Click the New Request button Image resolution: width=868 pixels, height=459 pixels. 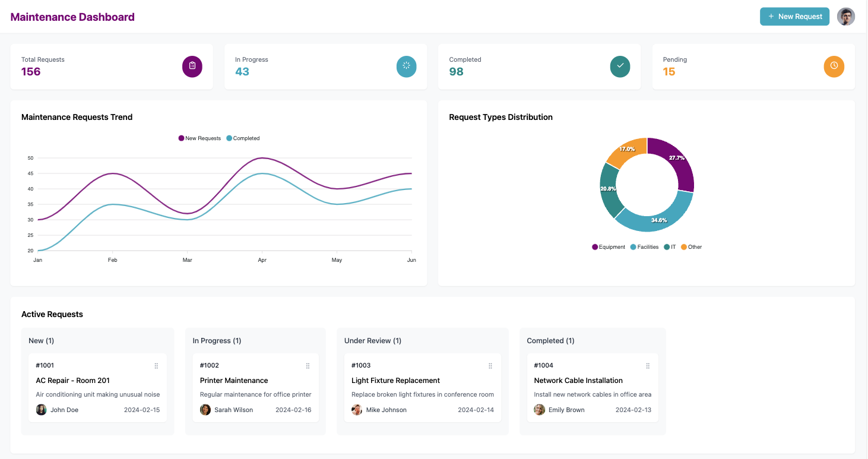794,17
